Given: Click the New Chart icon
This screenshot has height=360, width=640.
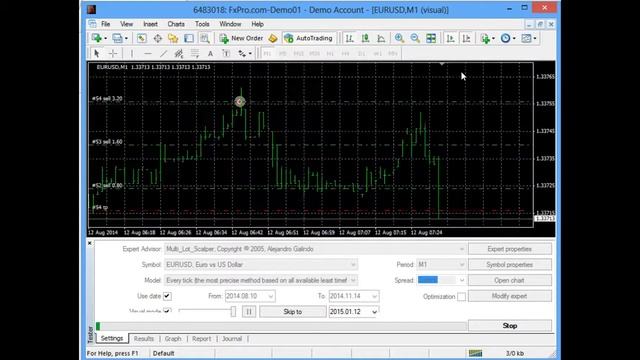Looking at the screenshot, I should coord(97,38).
